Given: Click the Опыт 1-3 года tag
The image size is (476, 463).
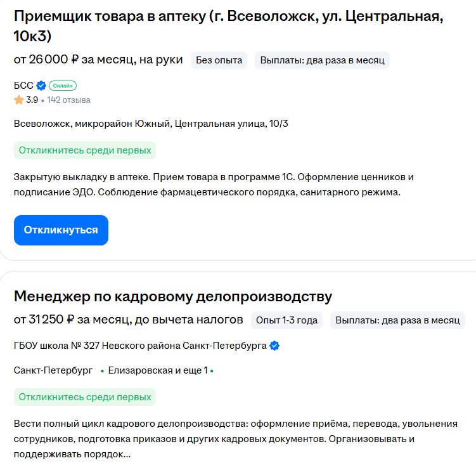Looking at the screenshot, I should [286, 320].
